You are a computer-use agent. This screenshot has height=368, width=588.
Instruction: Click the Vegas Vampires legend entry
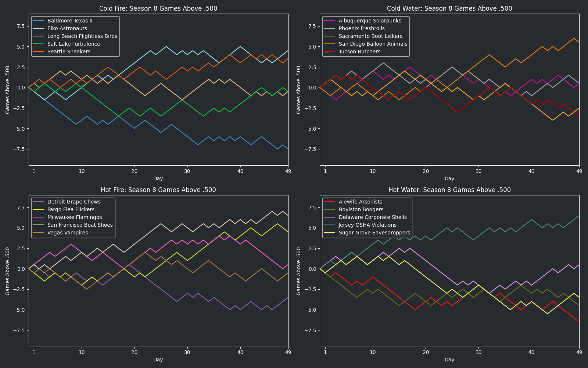point(67,233)
